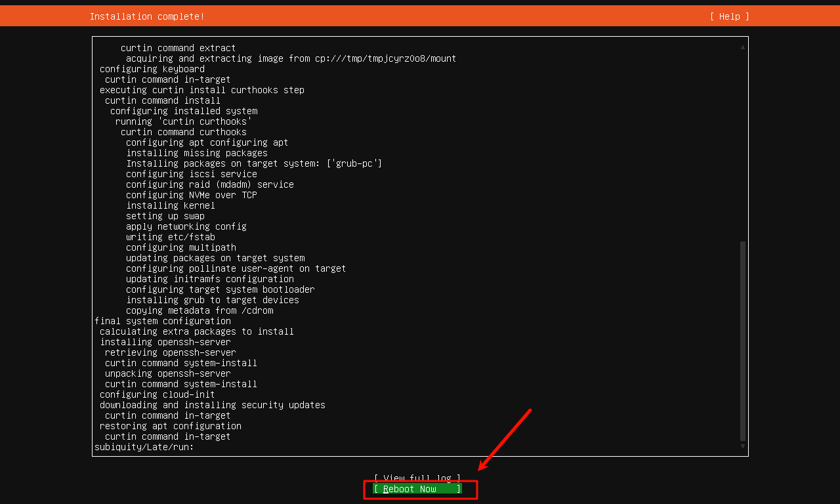Click 'calculating extra packages to install' line
This screenshot has width=840, height=504.
(197, 331)
